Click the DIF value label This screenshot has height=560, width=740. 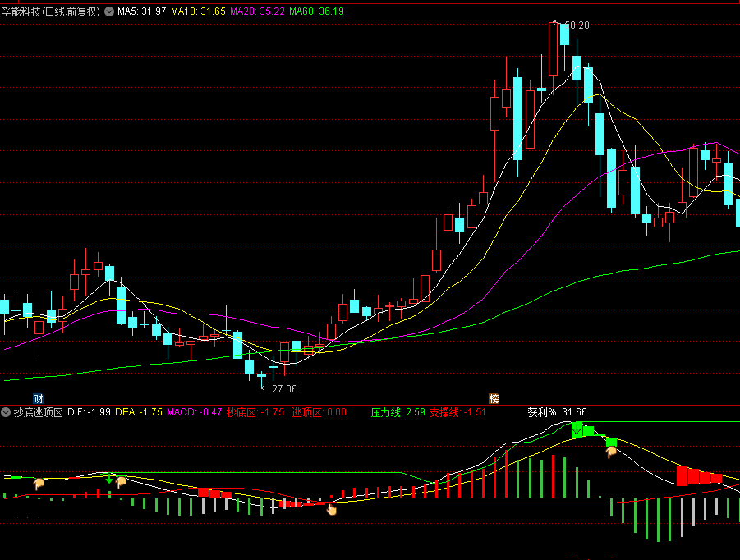(x=89, y=412)
